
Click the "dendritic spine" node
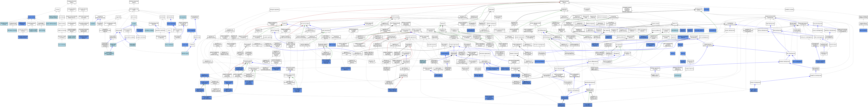185,53
